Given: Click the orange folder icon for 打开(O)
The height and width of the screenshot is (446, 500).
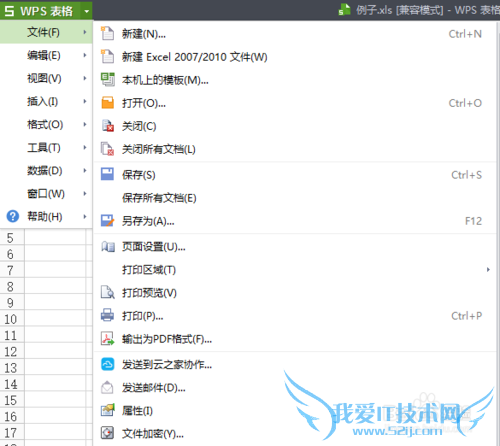Looking at the screenshot, I should click(107, 103).
